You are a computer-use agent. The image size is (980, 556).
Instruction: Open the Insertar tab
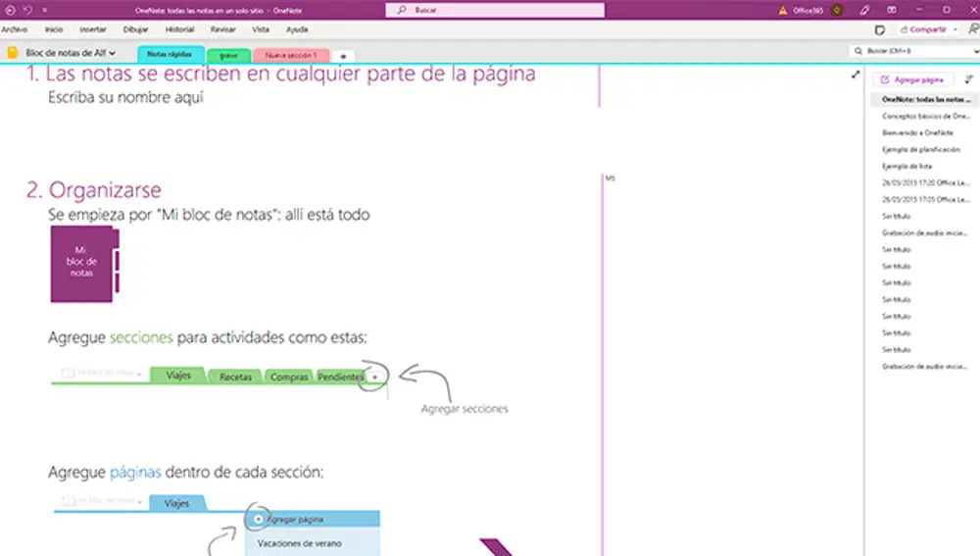tap(93, 29)
